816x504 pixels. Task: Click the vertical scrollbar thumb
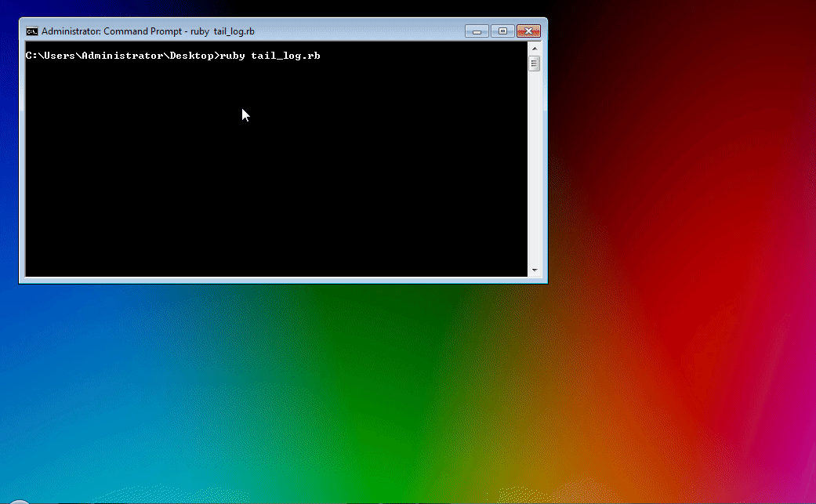pos(535,63)
